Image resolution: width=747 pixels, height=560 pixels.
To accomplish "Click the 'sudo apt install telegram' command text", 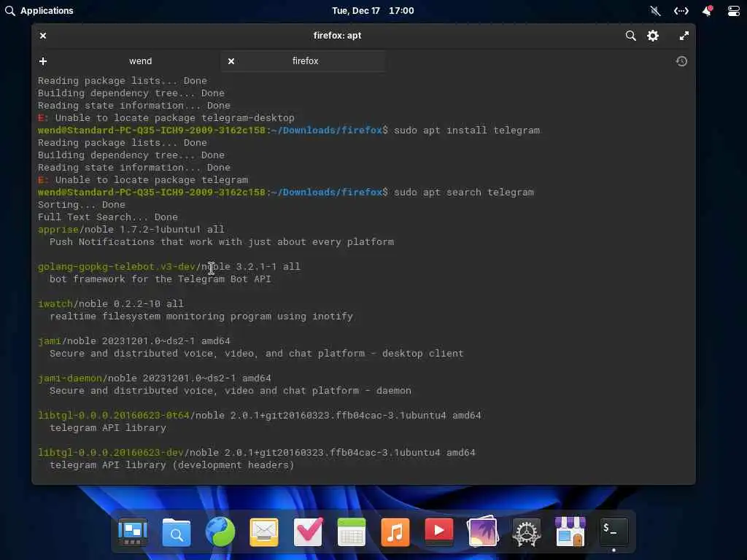I will [467, 131].
